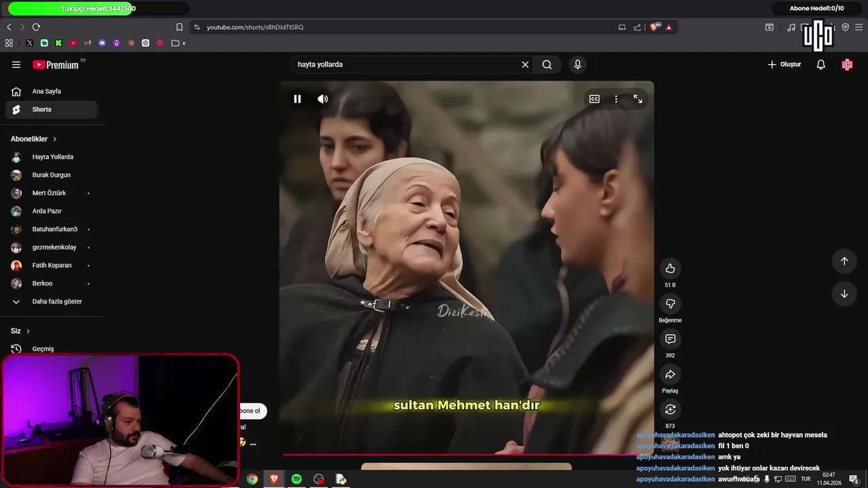This screenshot has height=488, width=868.
Task: Open the Brave VPN shield icon
Action: point(845,27)
